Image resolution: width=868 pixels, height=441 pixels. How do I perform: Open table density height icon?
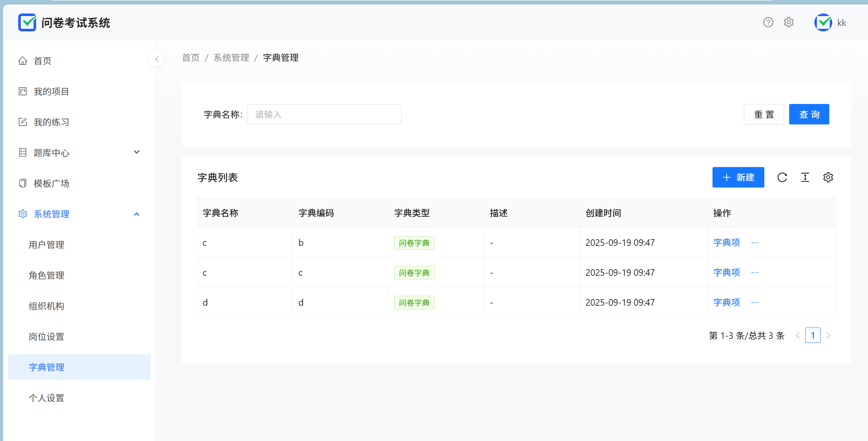(x=805, y=178)
